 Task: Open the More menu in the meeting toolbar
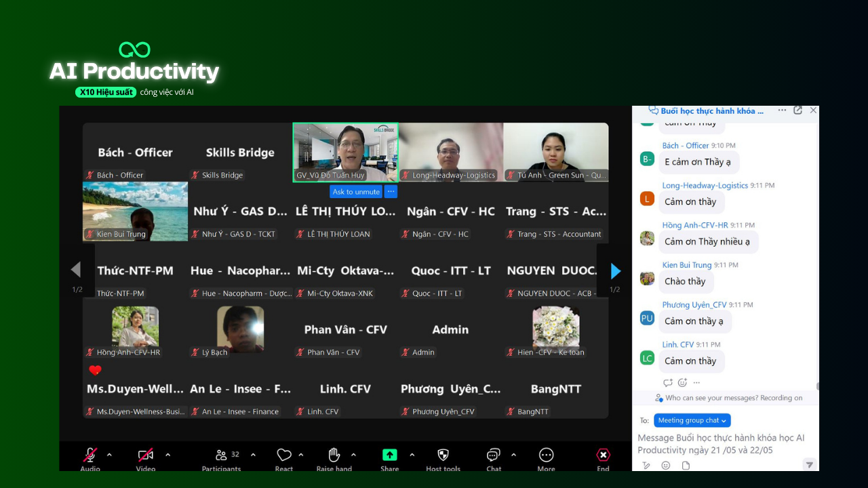546,455
